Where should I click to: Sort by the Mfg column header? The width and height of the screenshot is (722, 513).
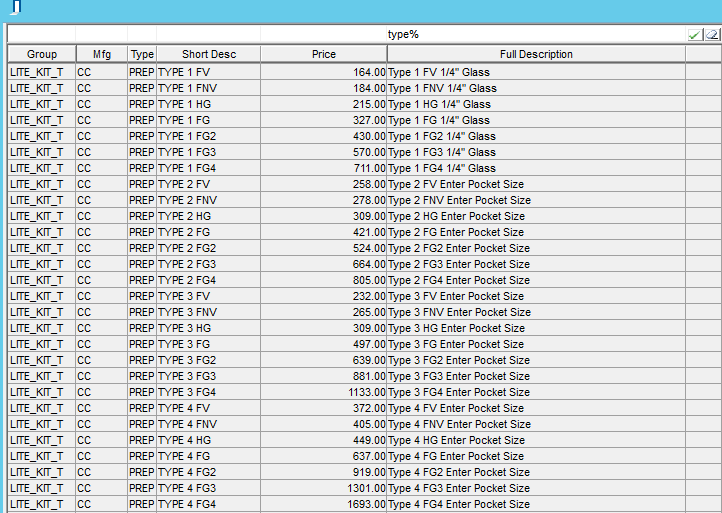point(102,54)
